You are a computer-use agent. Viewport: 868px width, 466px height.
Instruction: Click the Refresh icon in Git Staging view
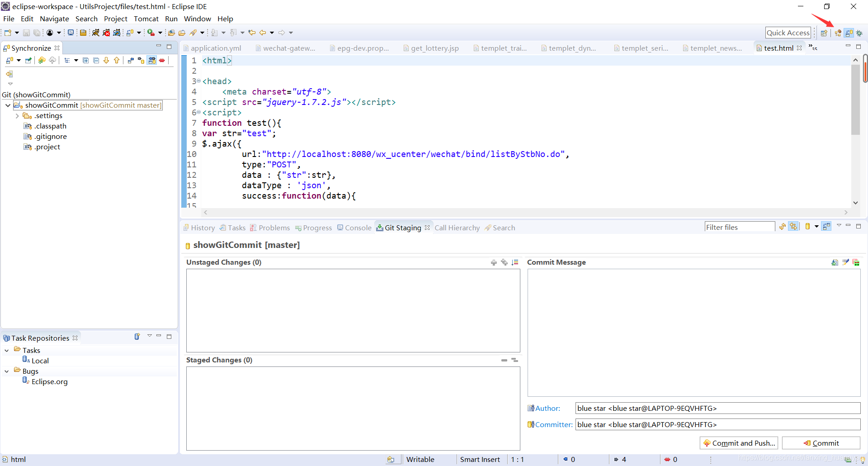[782, 227]
